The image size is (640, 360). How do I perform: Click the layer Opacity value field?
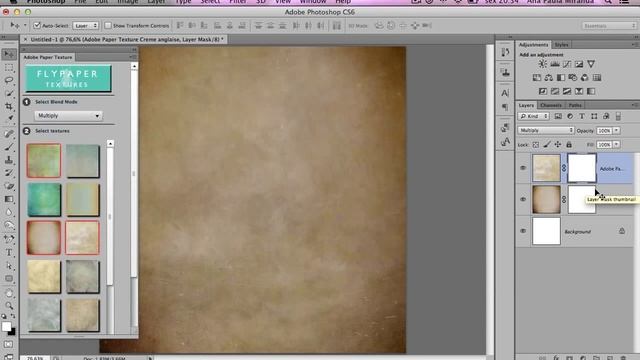604,131
